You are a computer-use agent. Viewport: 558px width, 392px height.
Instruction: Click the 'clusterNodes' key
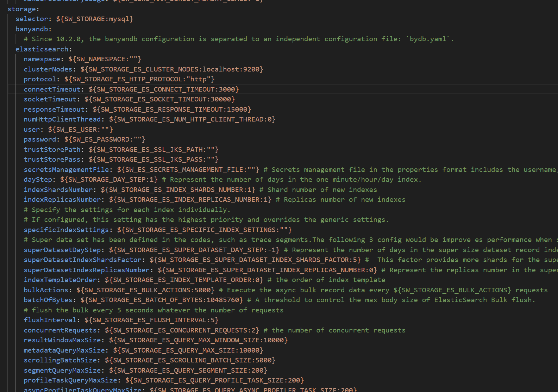[x=48, y=69]
